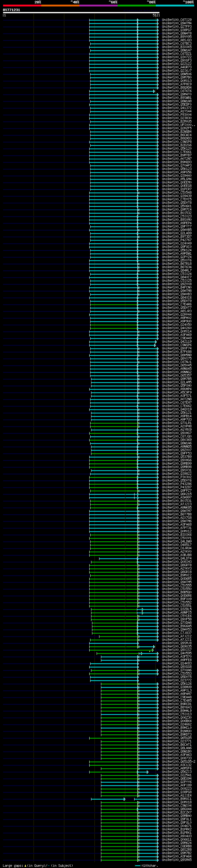Select the label UniRef100_Q9XGF3
This screenshot has height=868, width=197.
pyautogui.click(x=177, y=61)
